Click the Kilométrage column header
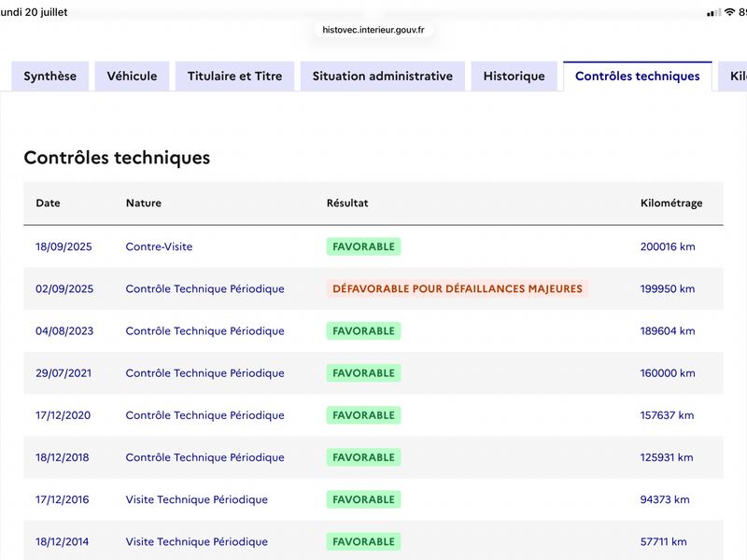 (x=671, y=203)
